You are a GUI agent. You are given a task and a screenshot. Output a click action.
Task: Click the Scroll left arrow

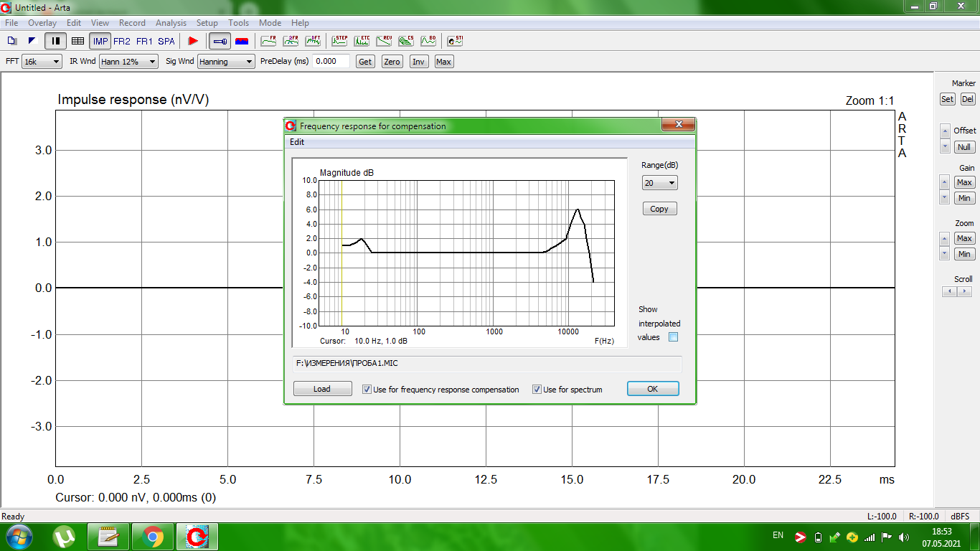pos(949,291)
